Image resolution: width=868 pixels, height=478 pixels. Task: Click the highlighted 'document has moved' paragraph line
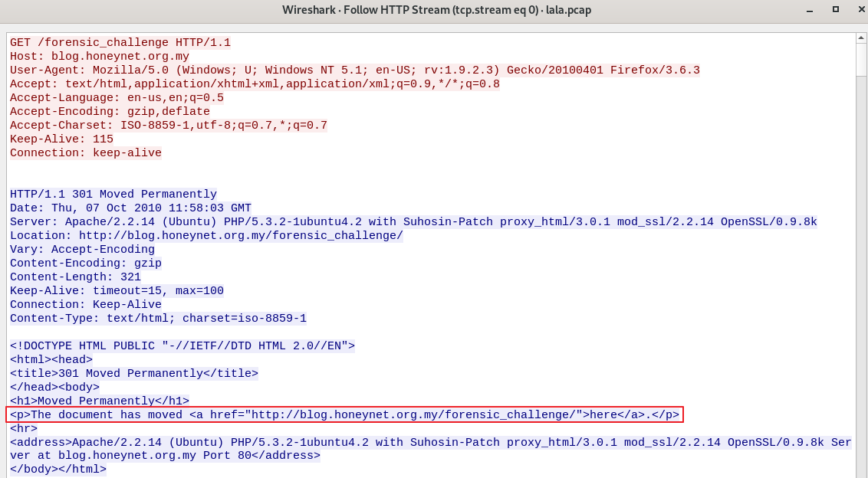click(344, 415)
